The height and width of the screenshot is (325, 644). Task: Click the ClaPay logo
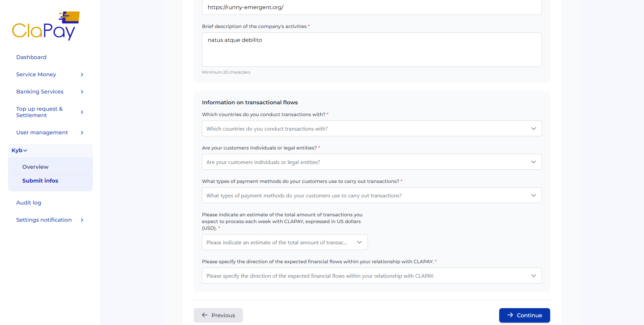click(x=46, y=25)
